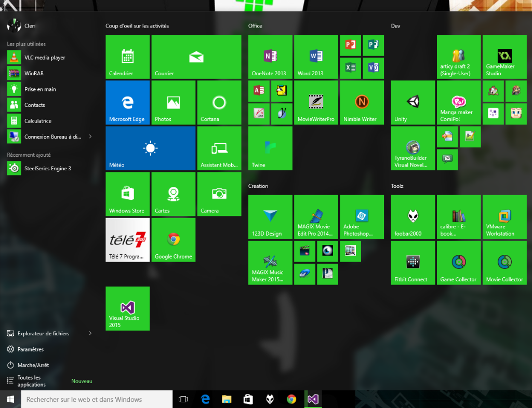Open the Twine tile
The height and width of the screenshot is (408, 532).
pos(270,148)
